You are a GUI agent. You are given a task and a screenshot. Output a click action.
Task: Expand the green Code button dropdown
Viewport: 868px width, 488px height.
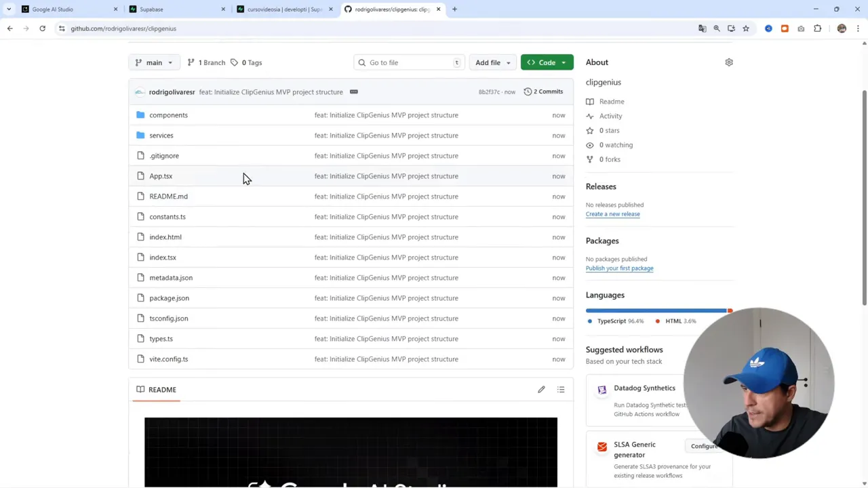pos(563,62)
